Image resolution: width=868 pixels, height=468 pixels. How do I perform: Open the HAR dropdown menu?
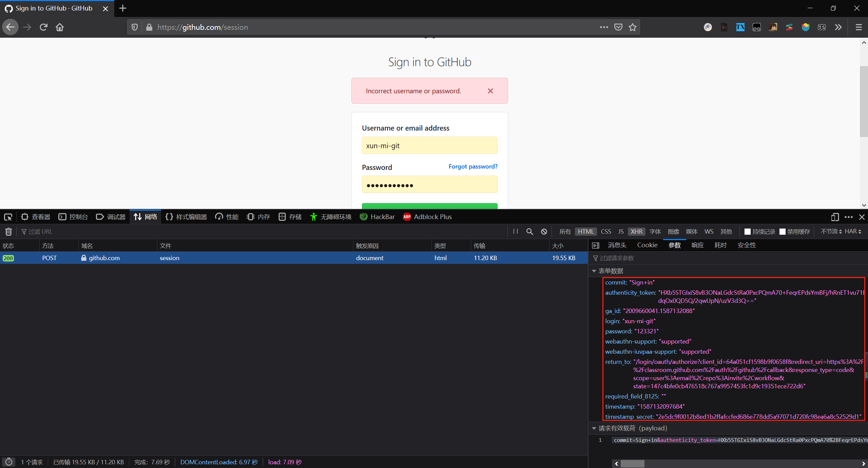(x=853, y=231)
